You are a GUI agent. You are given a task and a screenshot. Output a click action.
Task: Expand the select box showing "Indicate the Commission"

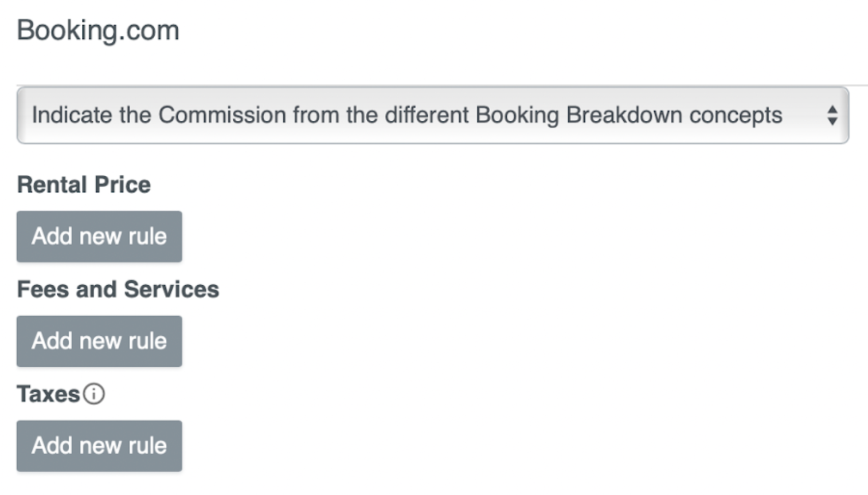[x=433, y=115]
